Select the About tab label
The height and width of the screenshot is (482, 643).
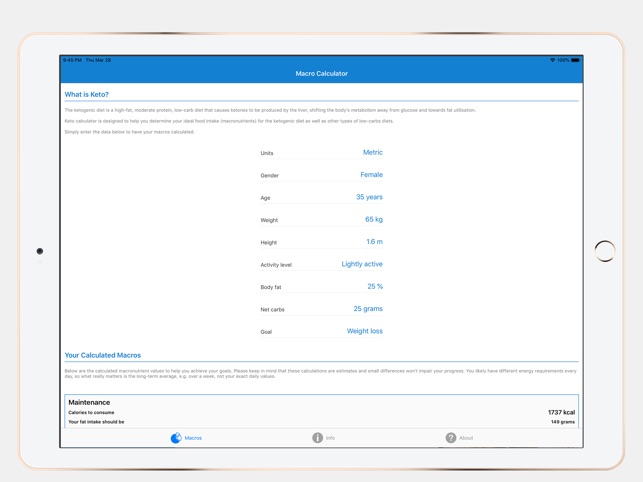[x=466, y=438]
